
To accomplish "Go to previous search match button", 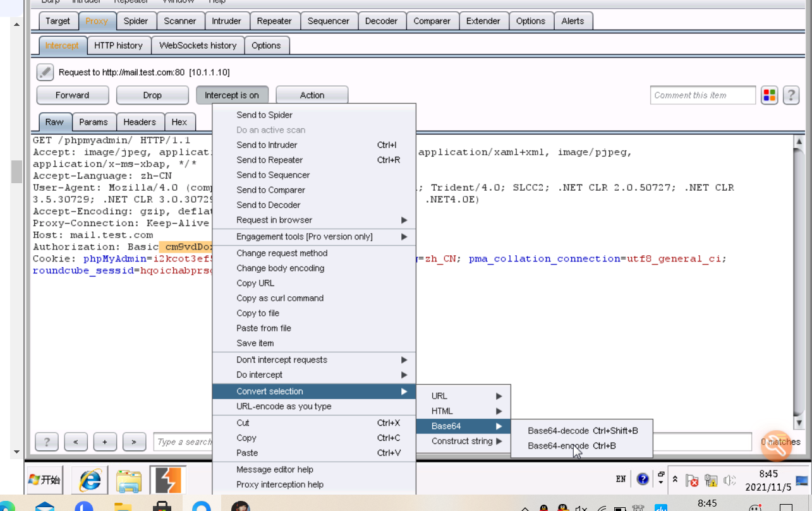I will pyautogui.click(x=76, y=442).
